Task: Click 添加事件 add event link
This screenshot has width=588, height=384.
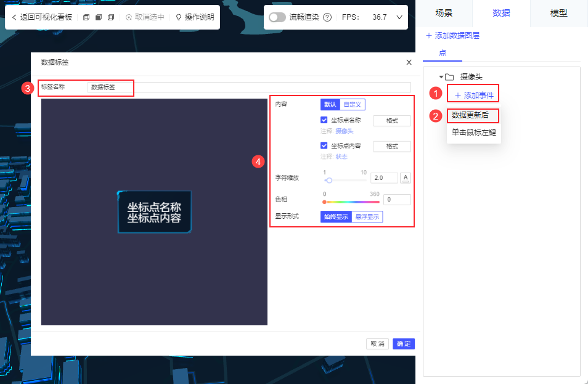Action: (474, 96)
